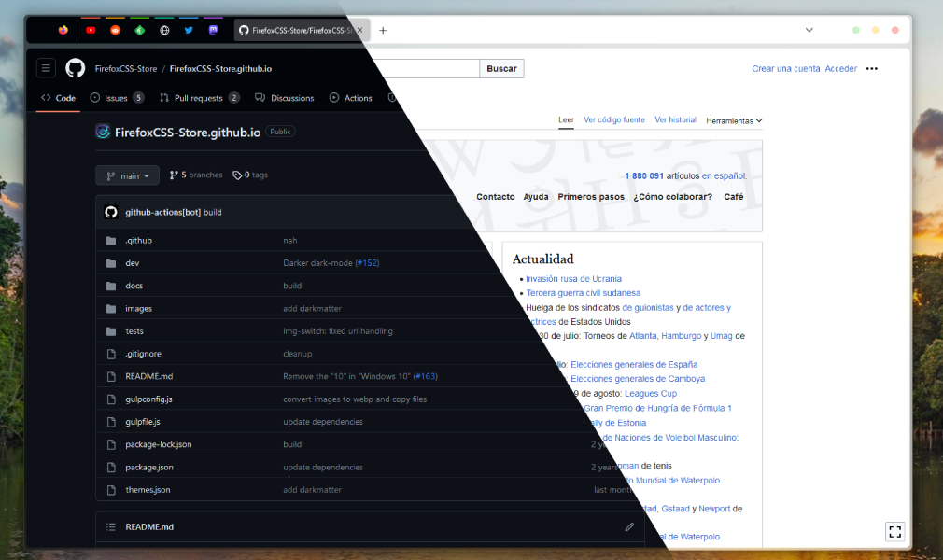Switch to the Issues tab

click(x=117, y=98)
